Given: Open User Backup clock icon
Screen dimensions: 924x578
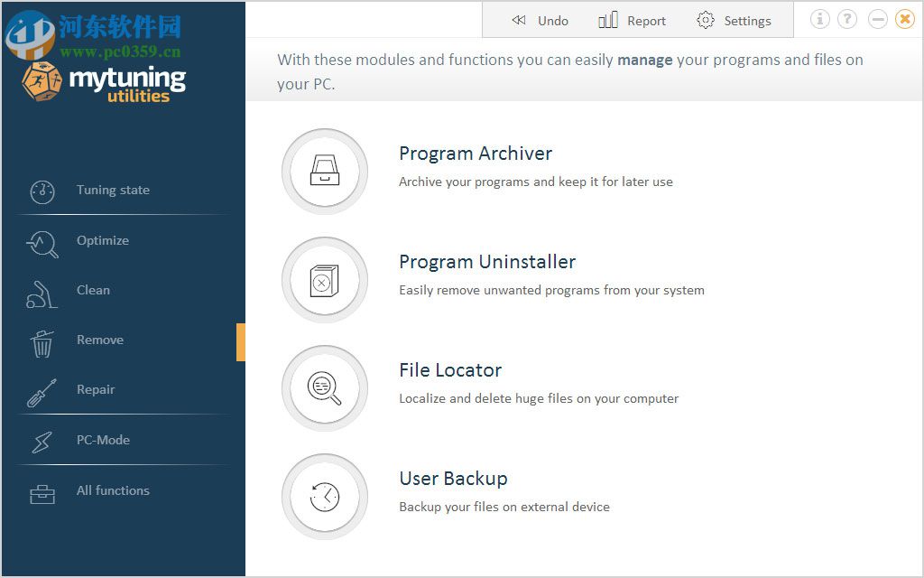Looking at the screenshot, I should [x=325, y=497].
